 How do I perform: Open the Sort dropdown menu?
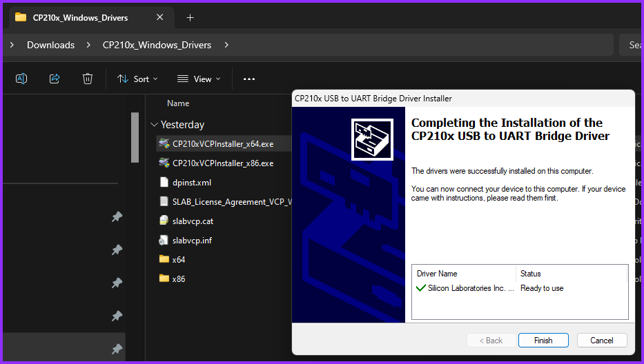137,79
